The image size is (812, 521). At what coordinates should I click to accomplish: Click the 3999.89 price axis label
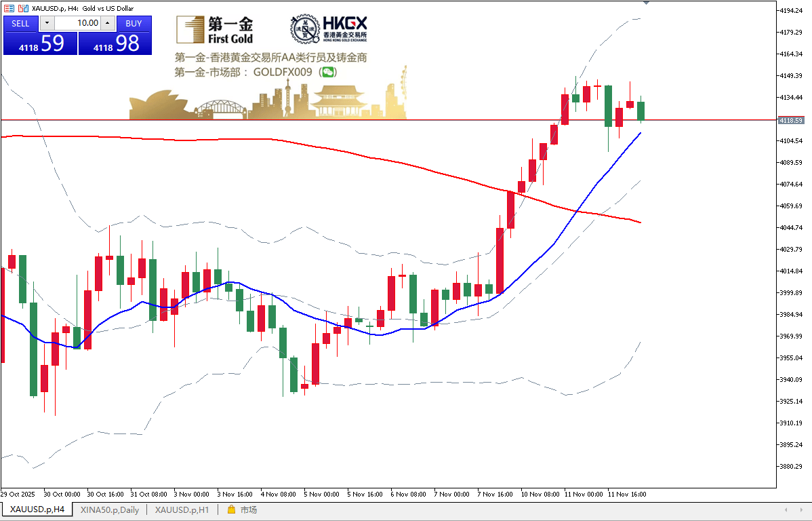point(791,293)
